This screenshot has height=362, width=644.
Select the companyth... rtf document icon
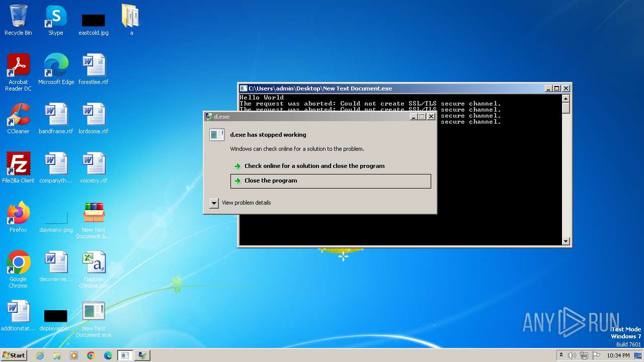(56, 168)
